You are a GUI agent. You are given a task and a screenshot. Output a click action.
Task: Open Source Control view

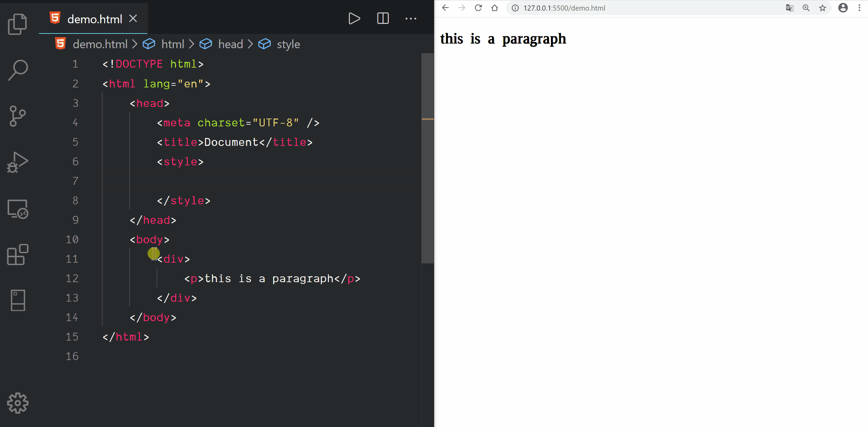click(x=17, y=116)
